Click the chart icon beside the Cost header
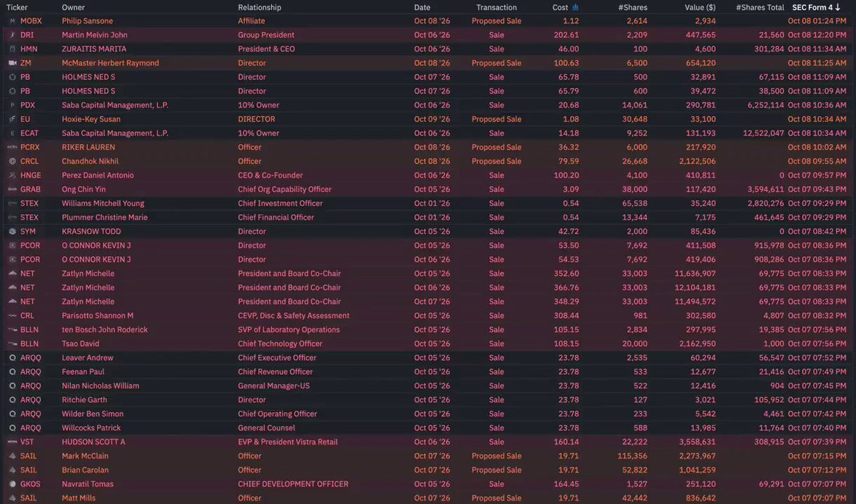The image size is (856, 504). click(x=576, y=7)
